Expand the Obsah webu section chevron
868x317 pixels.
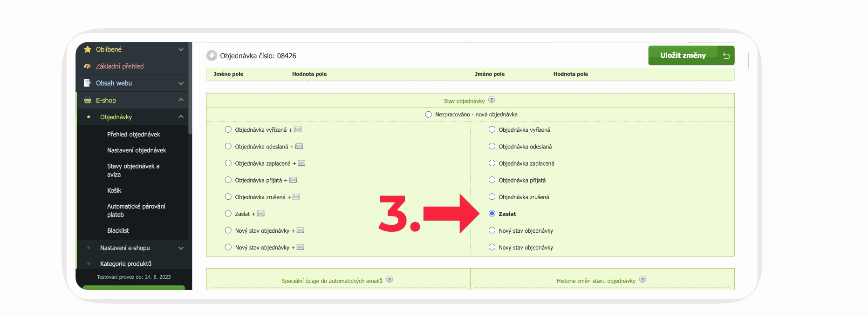click(181, 83)
